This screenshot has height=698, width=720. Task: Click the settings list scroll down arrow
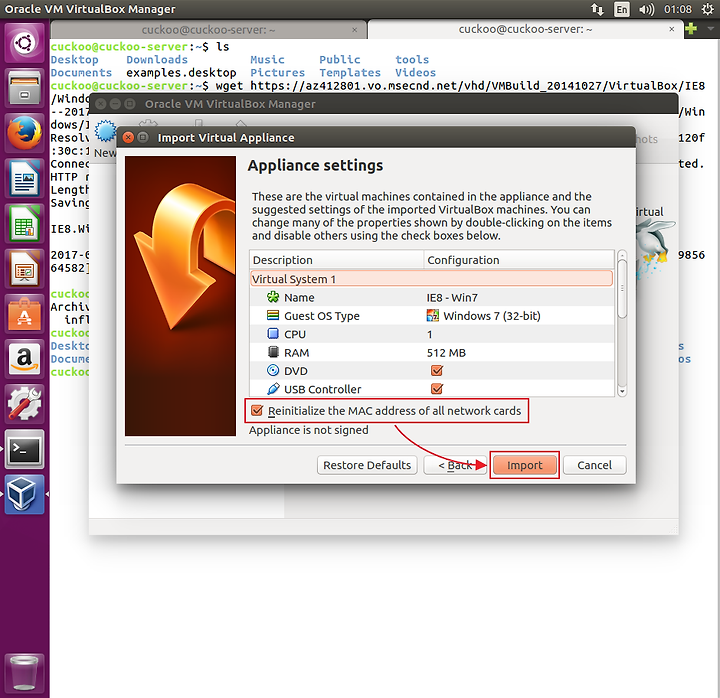tap(622, 391)
